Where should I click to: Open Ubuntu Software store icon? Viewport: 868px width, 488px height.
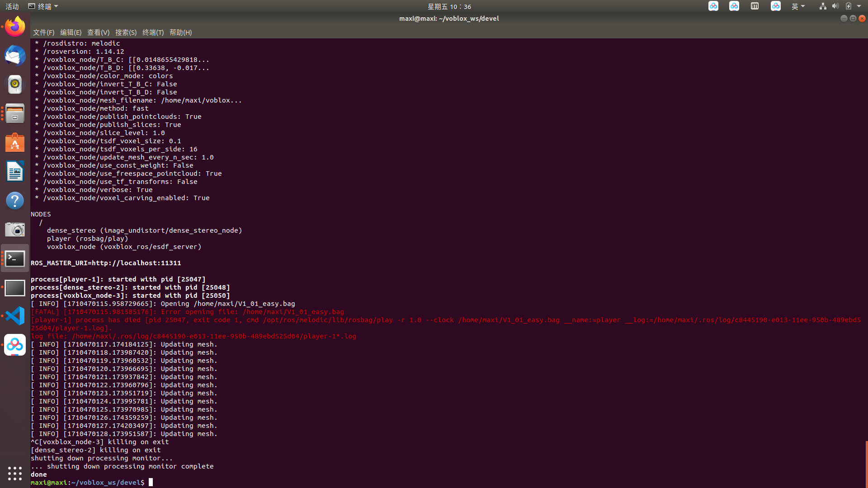(x=15, y=143)
